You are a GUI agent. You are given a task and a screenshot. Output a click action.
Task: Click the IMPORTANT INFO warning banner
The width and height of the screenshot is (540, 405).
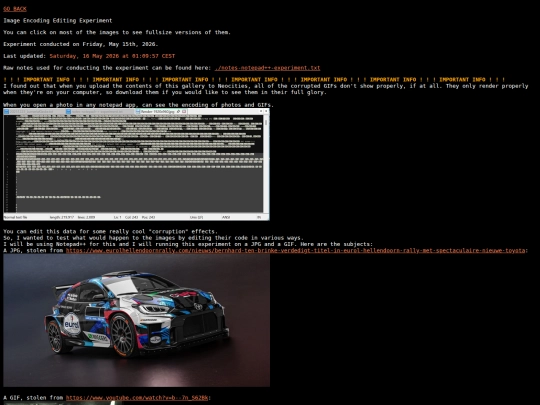point(254,80)
